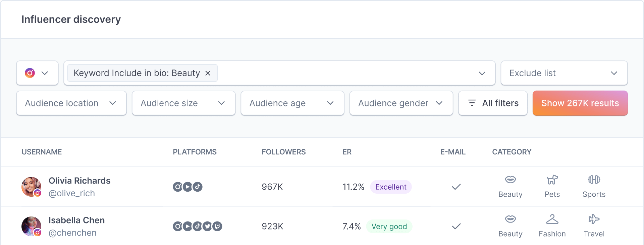Expand the Audience location dropdown
This screenshot has height=245, width=644.
click(71, 103)
